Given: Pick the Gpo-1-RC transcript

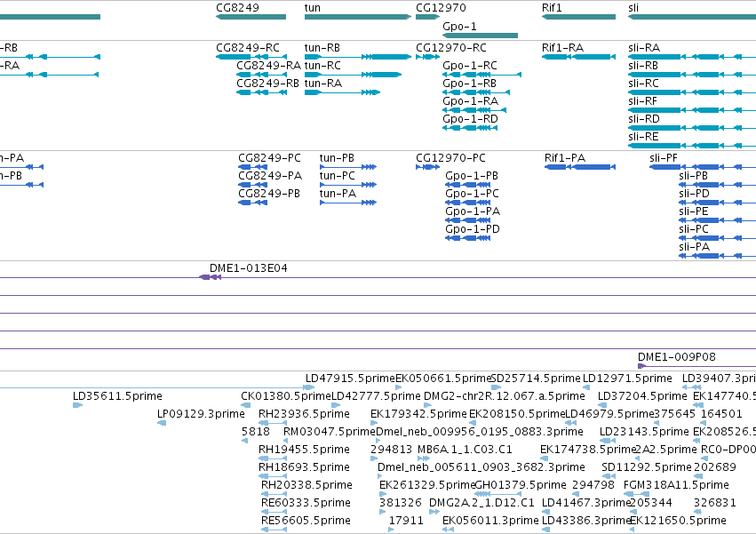Looking at the screenshot, I should point(481,75).
